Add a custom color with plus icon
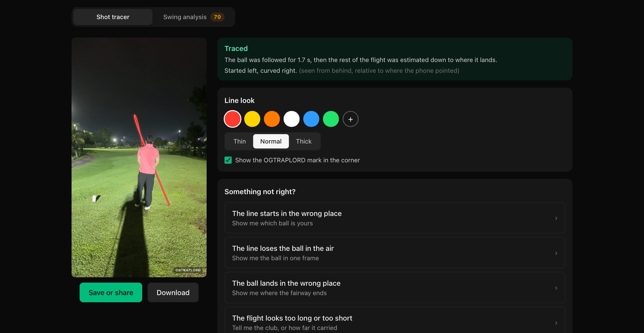The image size is (644, 333). click(351, 119)
